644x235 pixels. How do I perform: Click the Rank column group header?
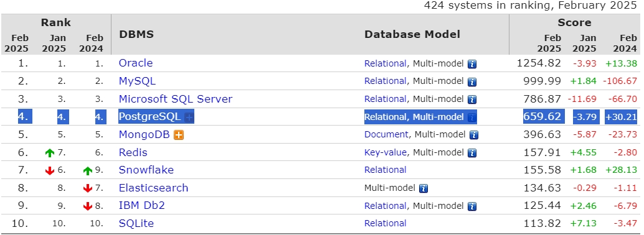point(56,22)
